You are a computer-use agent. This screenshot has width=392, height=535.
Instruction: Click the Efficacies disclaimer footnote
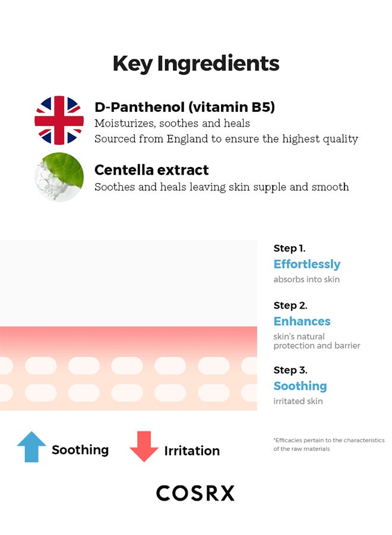coord(329,444)
